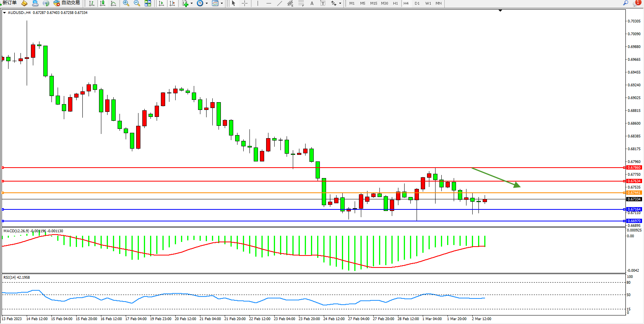Image resolution: width=644 pixels, height=324 pixels.
Task: Click the 自动交易 auto trading button
Action: (67, 3)
